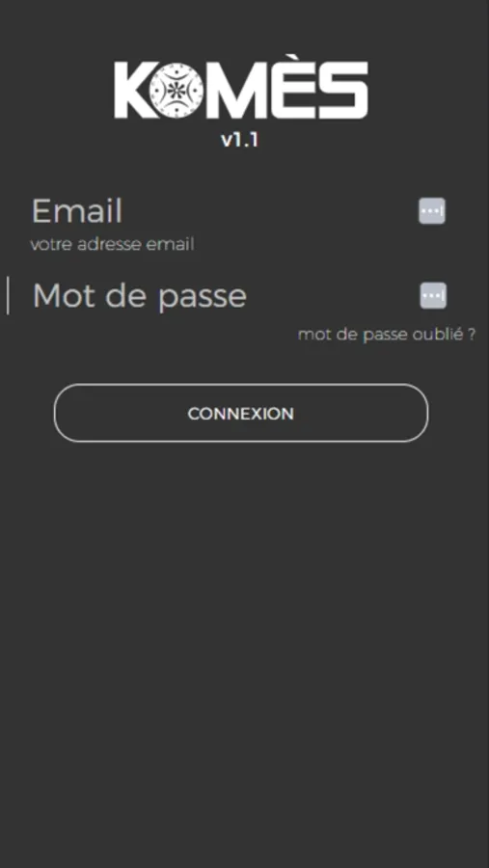This screenshot has width=489, height=868.
Task: Click the empty dark area below CONNEXION
Action: (x=244, y=637)
